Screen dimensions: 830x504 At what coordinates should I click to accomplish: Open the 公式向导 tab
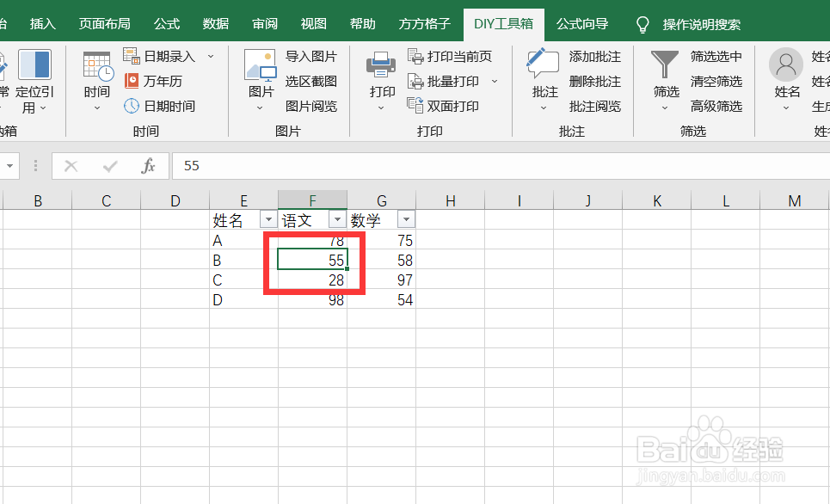582,24
